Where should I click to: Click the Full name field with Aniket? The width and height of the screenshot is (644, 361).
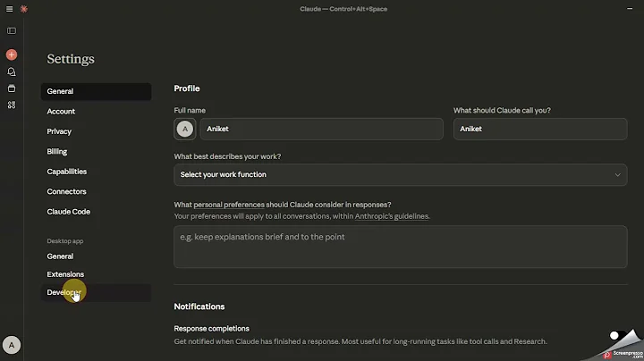point(322,129)
